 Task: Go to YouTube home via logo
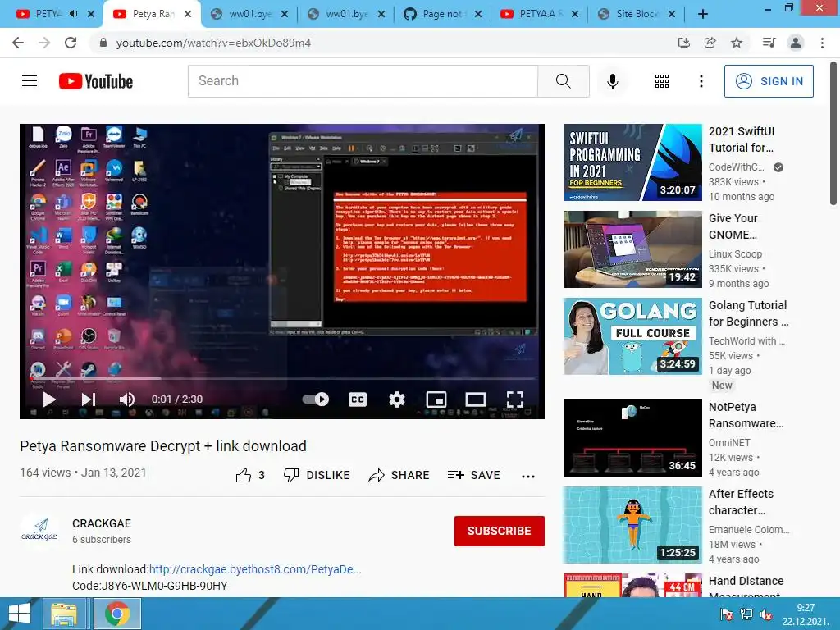[x=96, y=81]
